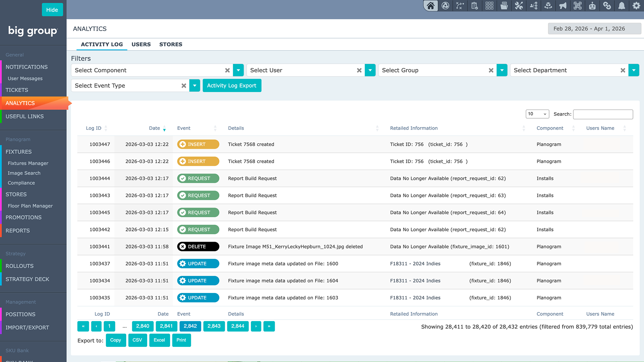The height and width of the screenshot is (362, 644).
Task: Open the home icon in top toolbar
Action: 431,6
